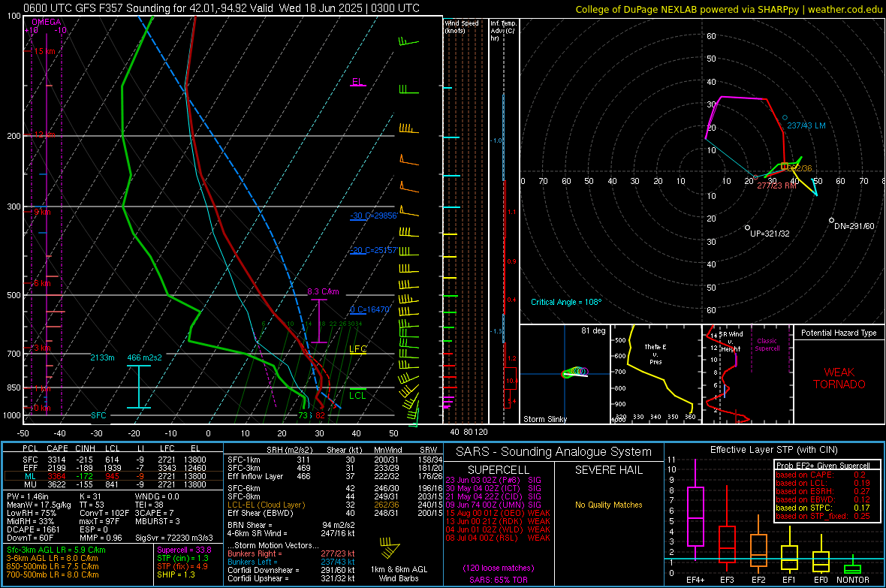The image size is (886, 588).
Task: Click the Corfidi upshear circle marker on the hodograph
Action: point(748,228)
